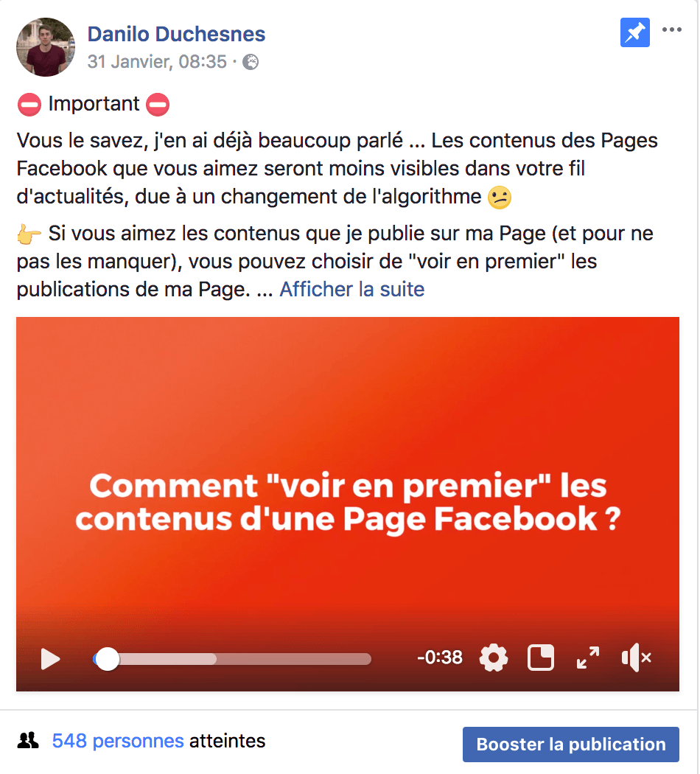Click the -0:38 remaining time display
Image resolution: width=700 pixels, height=774 pixels.
point(440,658)
